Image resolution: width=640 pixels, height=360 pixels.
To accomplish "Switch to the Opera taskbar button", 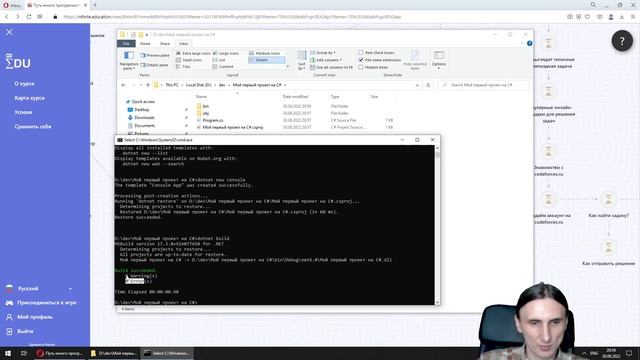I will coord(60,353).
